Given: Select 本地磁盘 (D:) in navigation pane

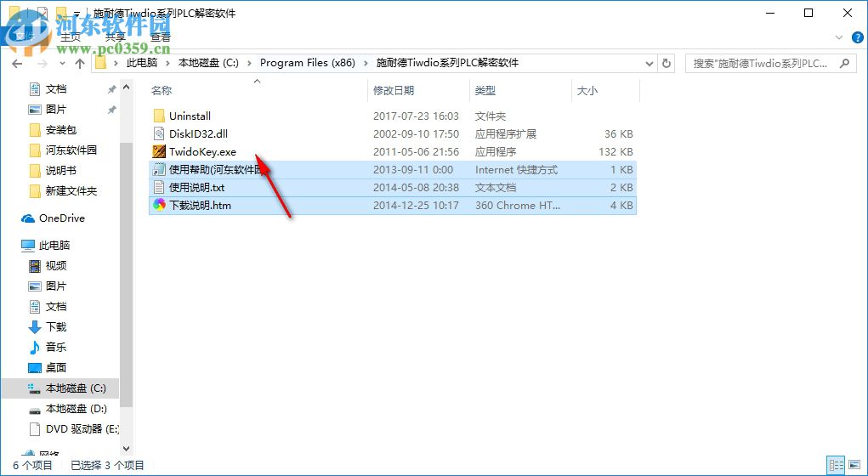Looking at the screenshot, I should click(x=76, y=409).
